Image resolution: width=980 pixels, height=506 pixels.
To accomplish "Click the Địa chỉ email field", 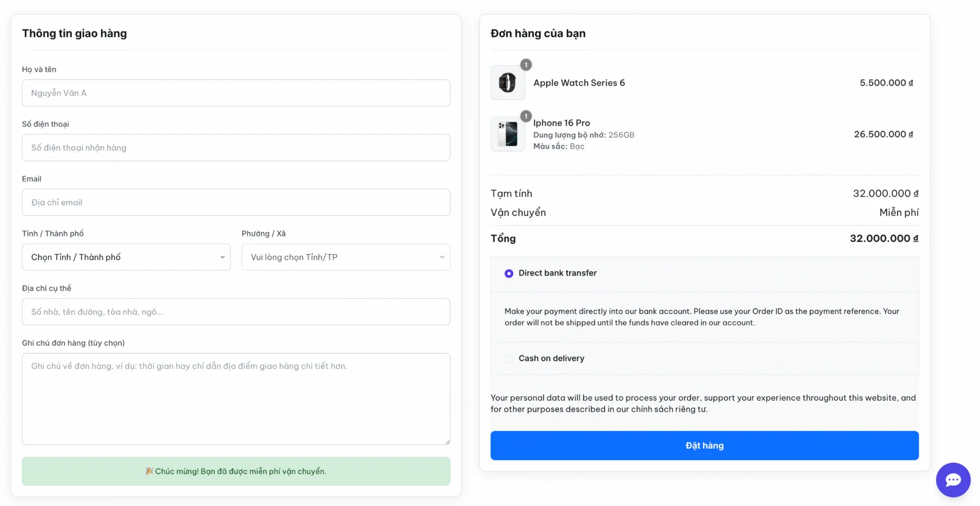I will pyautogui.click(x=236, y=202).
